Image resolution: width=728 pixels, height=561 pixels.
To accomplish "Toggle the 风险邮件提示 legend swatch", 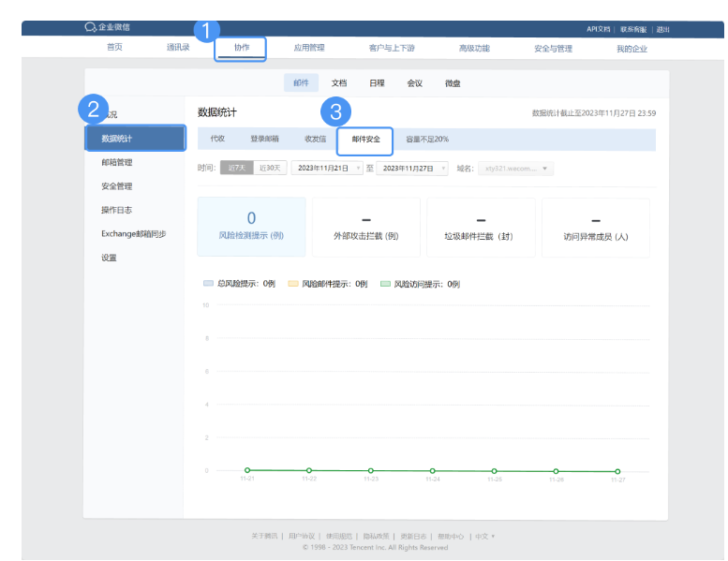I will [x=292, y=283].
